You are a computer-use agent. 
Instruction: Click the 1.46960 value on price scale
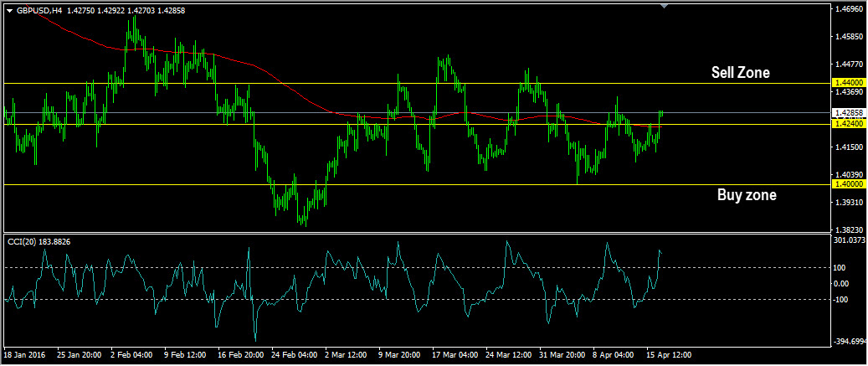[848, 10]
